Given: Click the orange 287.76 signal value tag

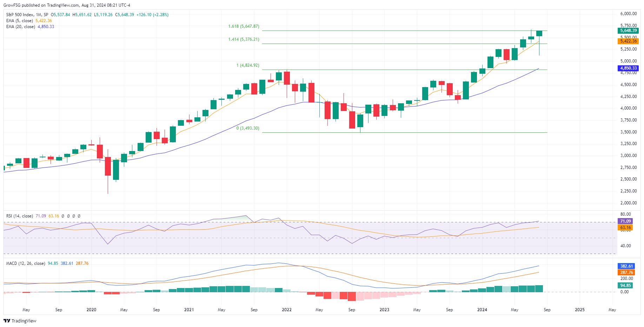Looking at the screenshot, I should pyautogui.click(x=626, y=273).
